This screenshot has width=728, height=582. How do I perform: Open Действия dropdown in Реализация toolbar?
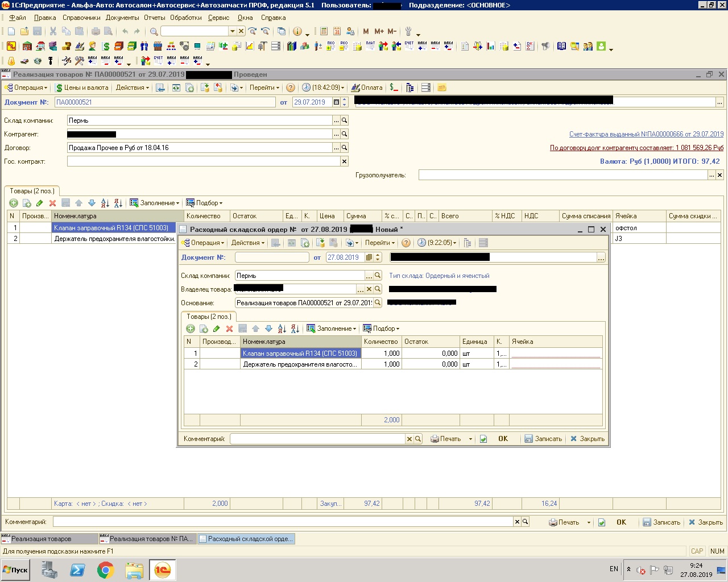pos(132,88)
